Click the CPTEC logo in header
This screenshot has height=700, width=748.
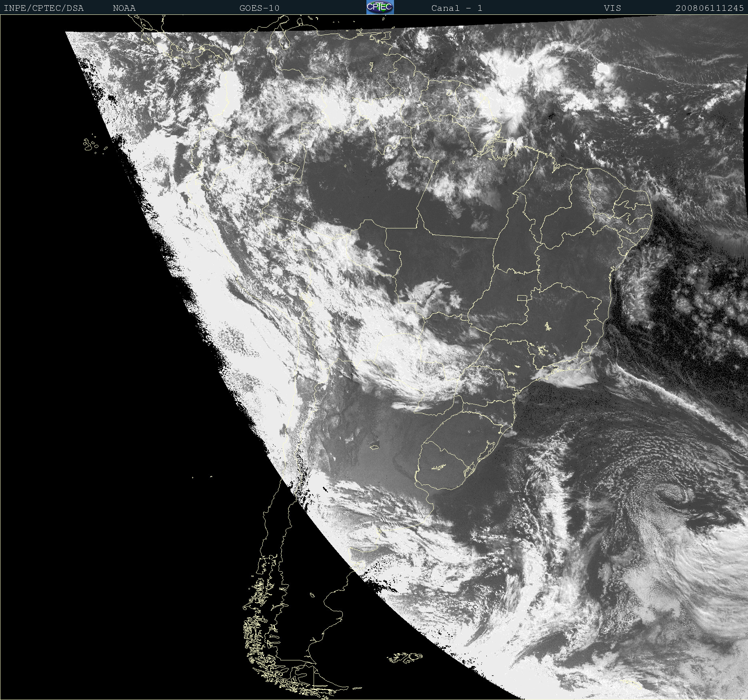coord(380,7)
